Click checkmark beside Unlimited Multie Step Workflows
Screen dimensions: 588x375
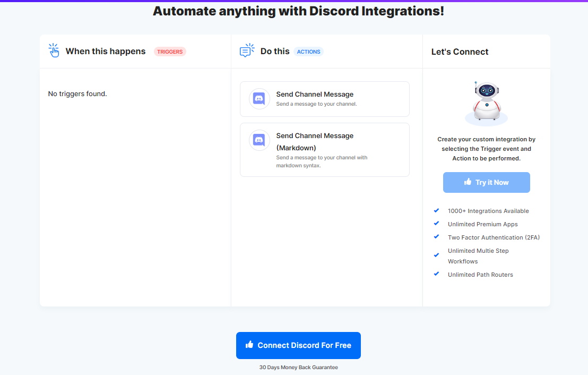437,255
